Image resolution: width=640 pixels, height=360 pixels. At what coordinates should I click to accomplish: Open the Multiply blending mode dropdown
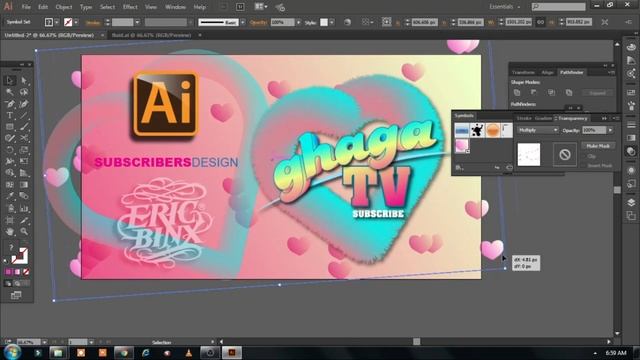click(538, 130)
